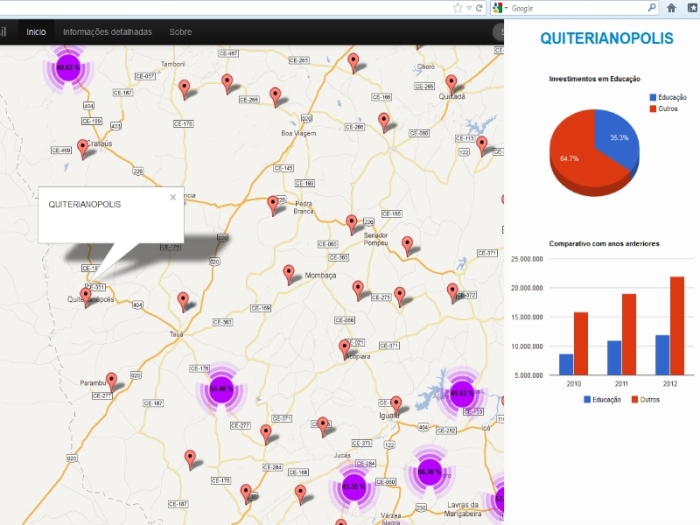Click the search magnifier icon
Viewport: 700px width, 525px height.
(652, 8)
